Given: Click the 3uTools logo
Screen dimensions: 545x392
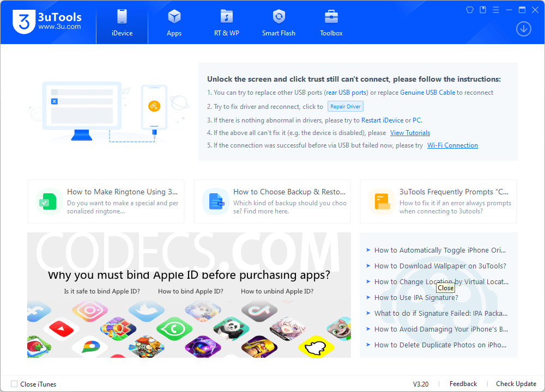Looking at the screenshot, I should 47,22.
